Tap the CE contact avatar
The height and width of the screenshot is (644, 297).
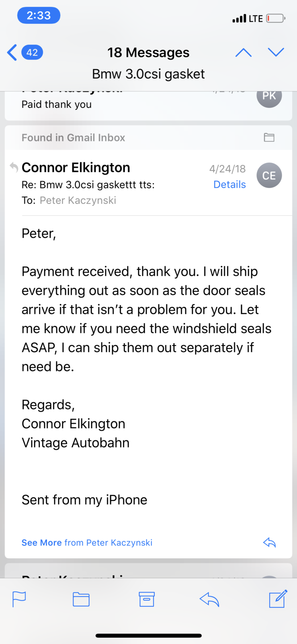[x=269, y=175]
